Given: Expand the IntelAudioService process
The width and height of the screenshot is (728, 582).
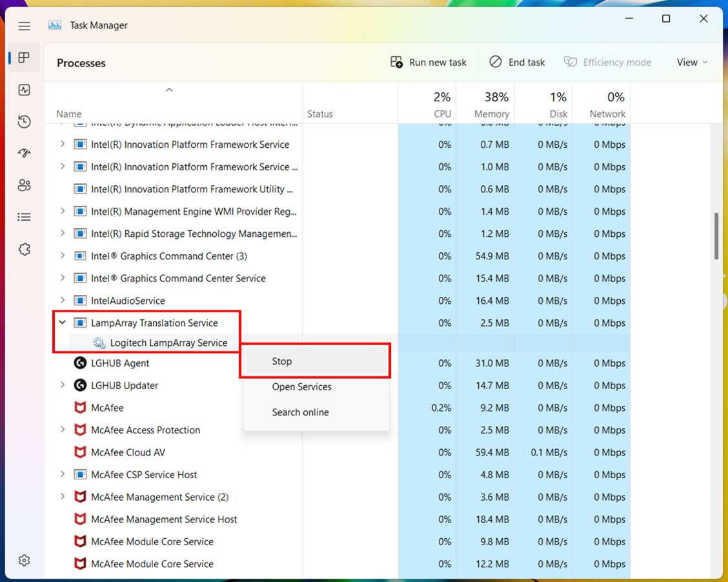Looking at the screenshot, I should [62, 300].
